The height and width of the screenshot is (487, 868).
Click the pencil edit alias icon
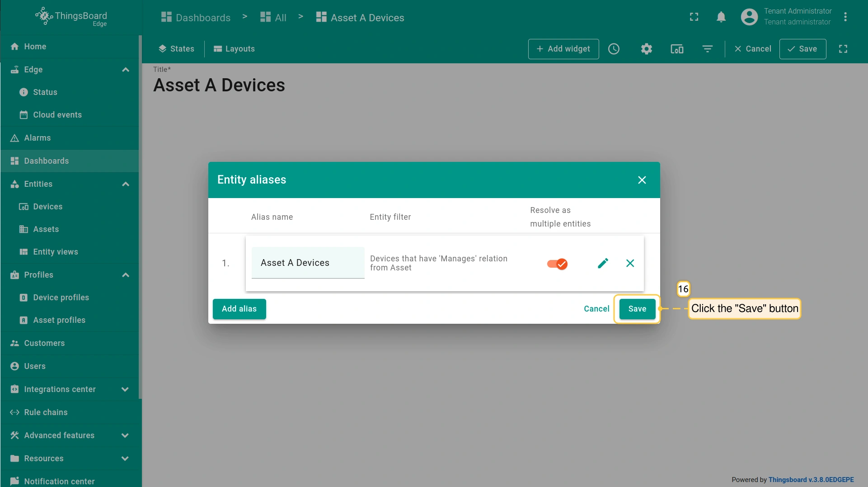coord(603,263)
